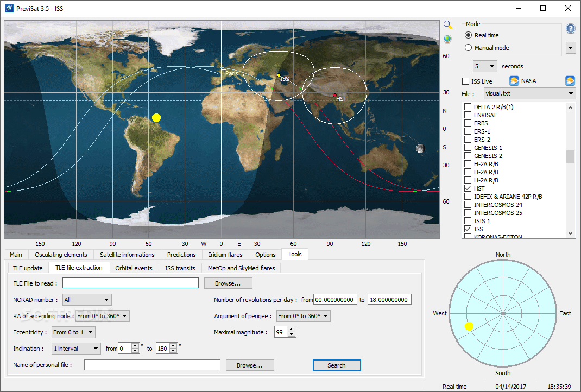Image resolution: width=581 pixels, height=392 pixels.
Task: Open the Argument of perigee dropdown
Action: (x=304, y=316)
